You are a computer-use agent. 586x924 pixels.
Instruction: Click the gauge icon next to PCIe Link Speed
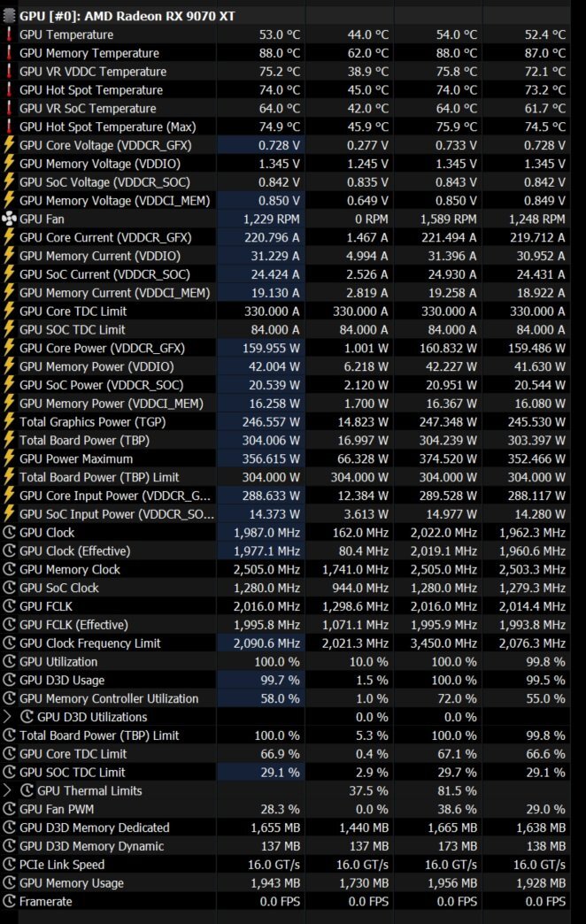tap(9, 865)
